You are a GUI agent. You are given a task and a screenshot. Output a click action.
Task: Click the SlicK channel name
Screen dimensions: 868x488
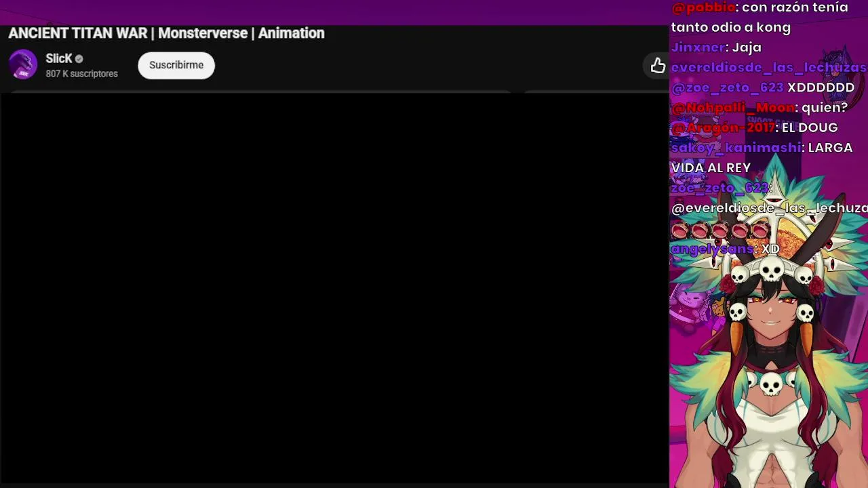click(59, 59)
